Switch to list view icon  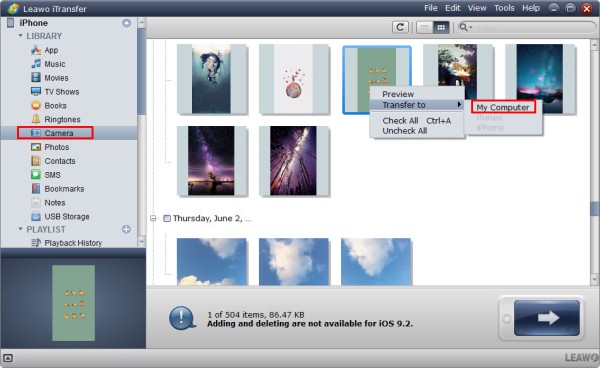coord(424,28)
